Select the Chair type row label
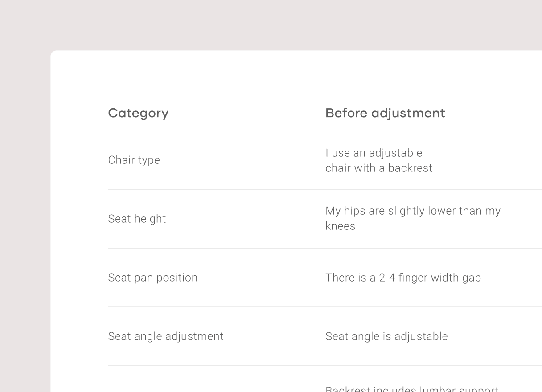 (134, 160)
